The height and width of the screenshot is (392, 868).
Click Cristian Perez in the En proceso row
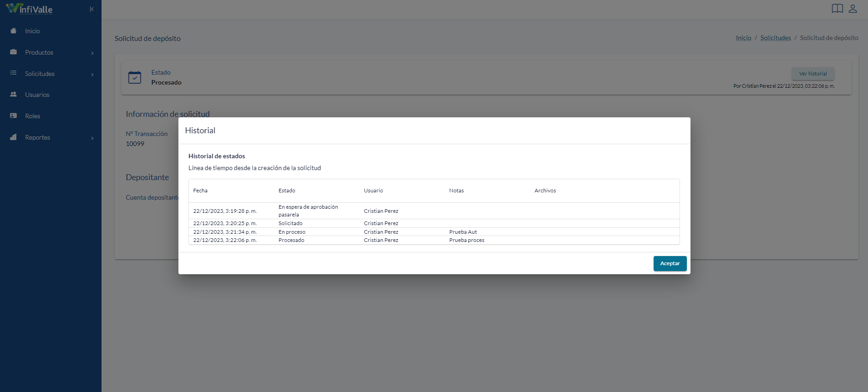[381, 232]
